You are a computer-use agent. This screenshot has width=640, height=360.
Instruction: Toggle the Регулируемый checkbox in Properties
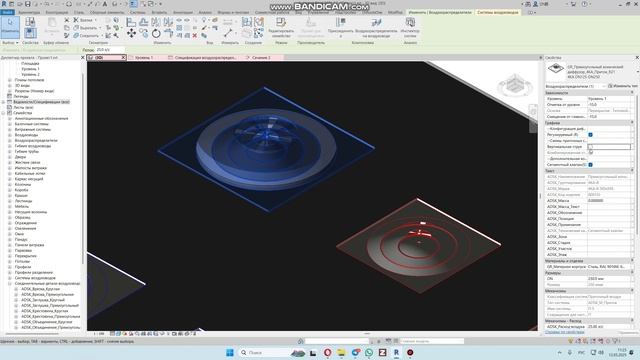point(590,134)
